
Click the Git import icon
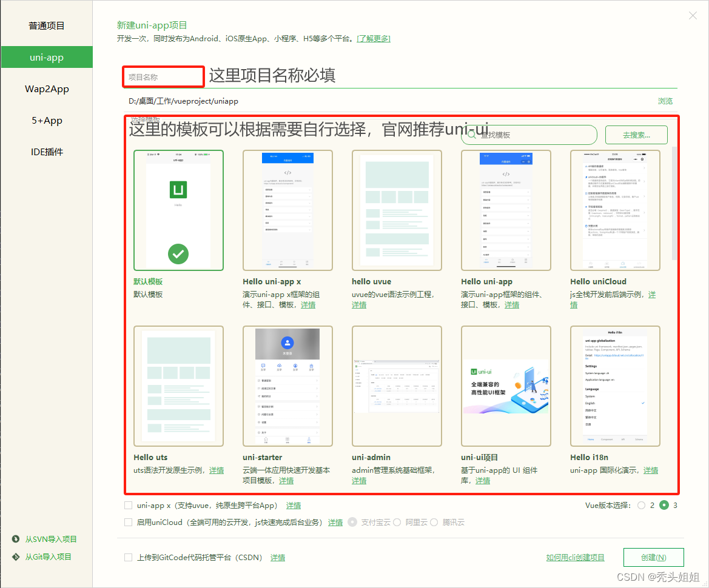tap(16, 556)
